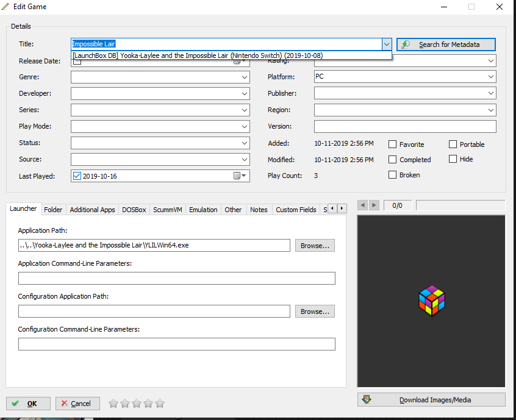The width and height of the screenshot is (516, 420).
Task: Set rating to four stars
Action: pos(148,403)
